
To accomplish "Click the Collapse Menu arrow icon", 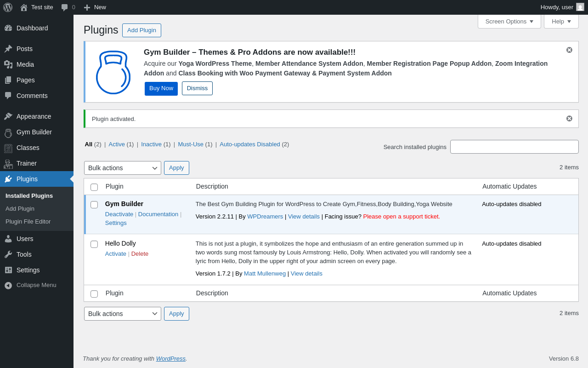I will (8, 285).
